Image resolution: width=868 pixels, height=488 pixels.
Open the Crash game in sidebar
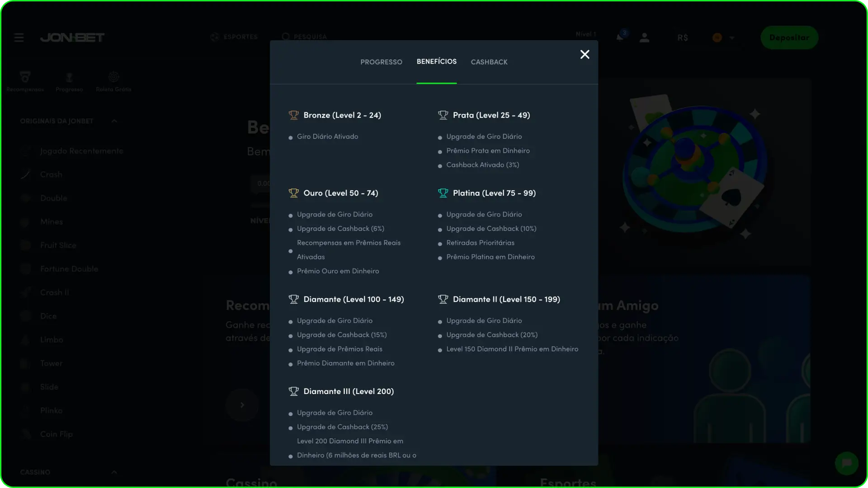42,174
